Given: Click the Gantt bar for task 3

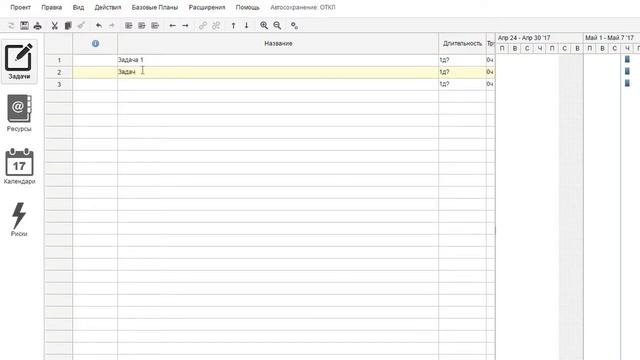Looking at the screenshot, I should (627, 83).
